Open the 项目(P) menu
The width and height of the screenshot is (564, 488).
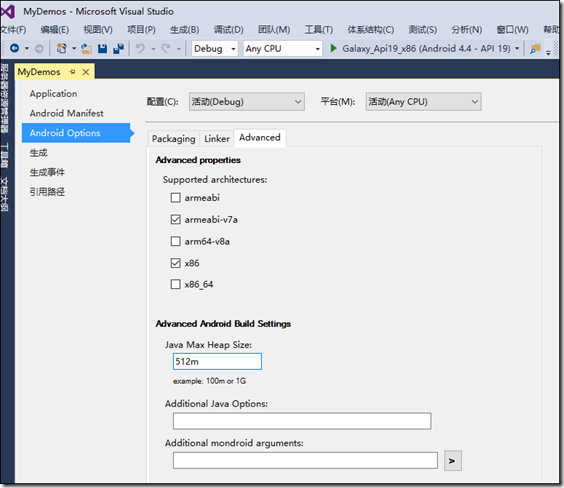(141, 29)
